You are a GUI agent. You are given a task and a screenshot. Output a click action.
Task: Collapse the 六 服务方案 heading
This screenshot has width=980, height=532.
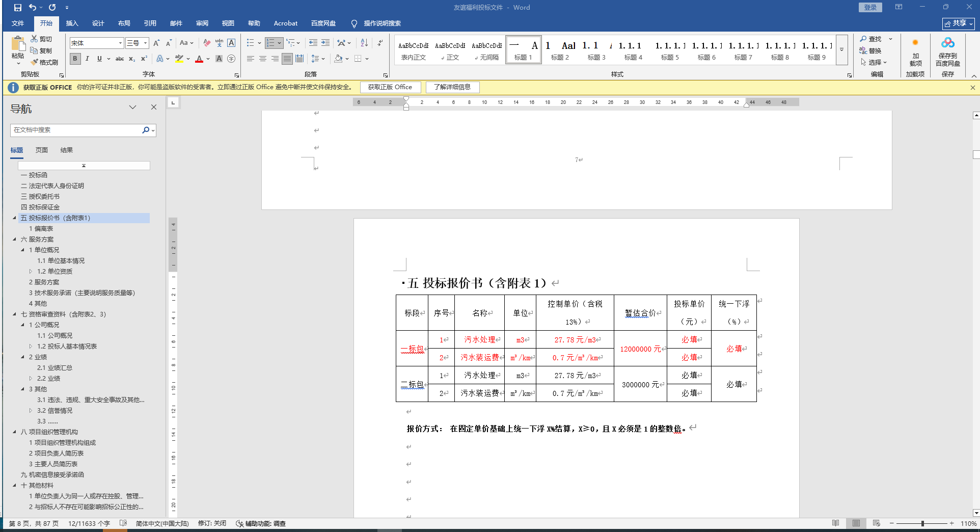click(14, 239)
